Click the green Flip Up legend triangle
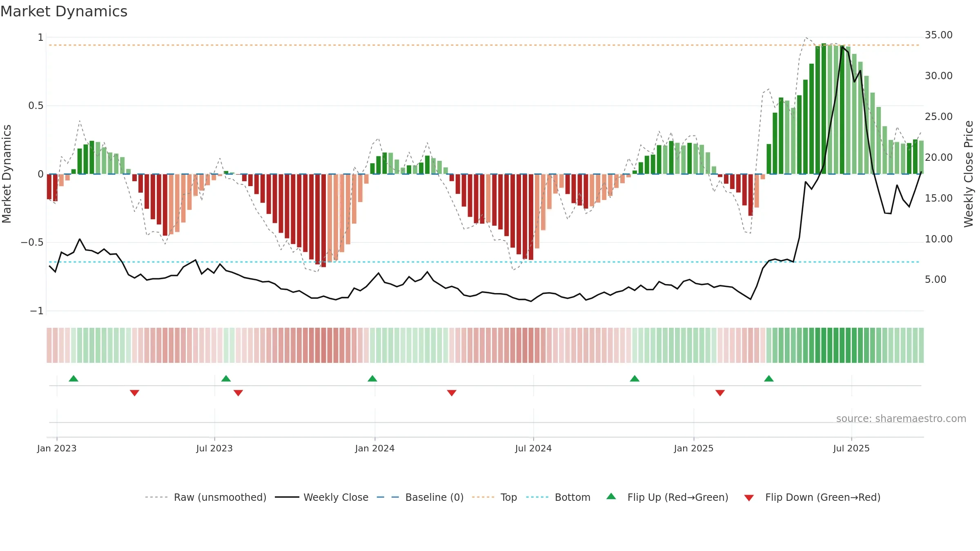Image resolution: width=980 pixels, height=551 pixels. [611, 496]
